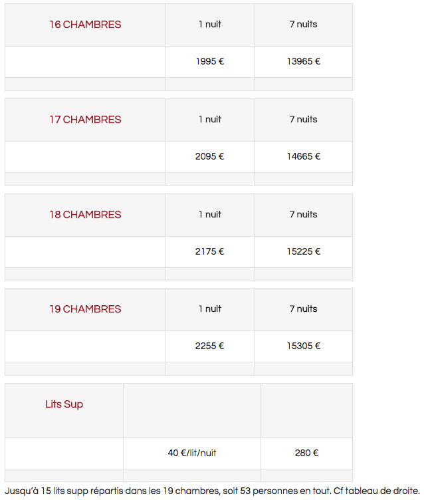
Task: Select the "40 €/lit/nuit" rate cell
Action: (192, 453)
